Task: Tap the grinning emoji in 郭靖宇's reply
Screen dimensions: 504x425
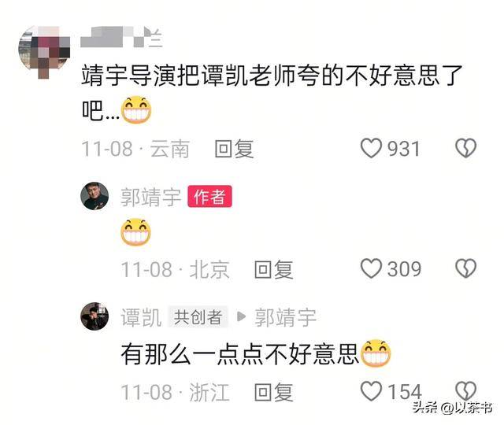Action: click(x=135, y=232)
